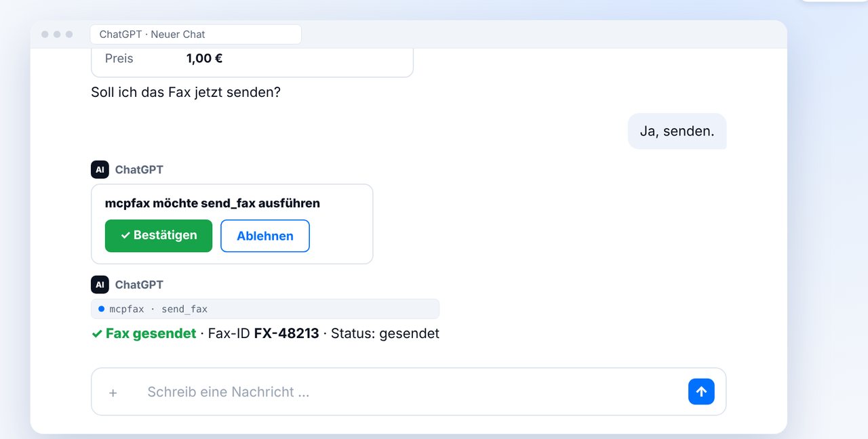Click 'mcpfax möchte send_fax ausführen' heading
The height and width of the screenshot is (439, 868).
pos(212,203)
